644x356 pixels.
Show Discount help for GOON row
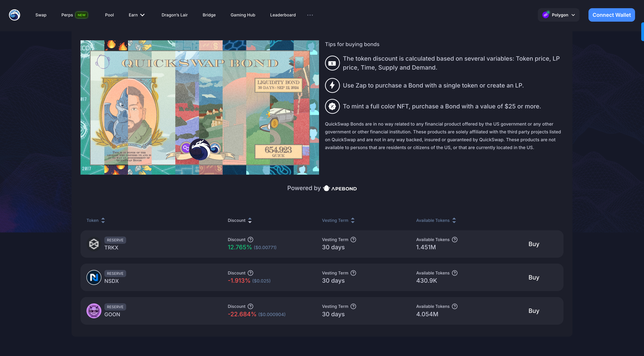250,306
